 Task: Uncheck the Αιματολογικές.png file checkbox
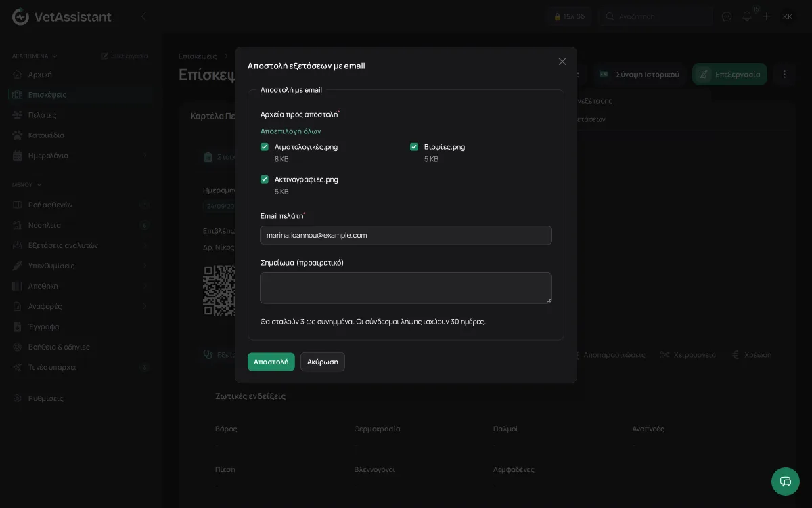[265, 147]
